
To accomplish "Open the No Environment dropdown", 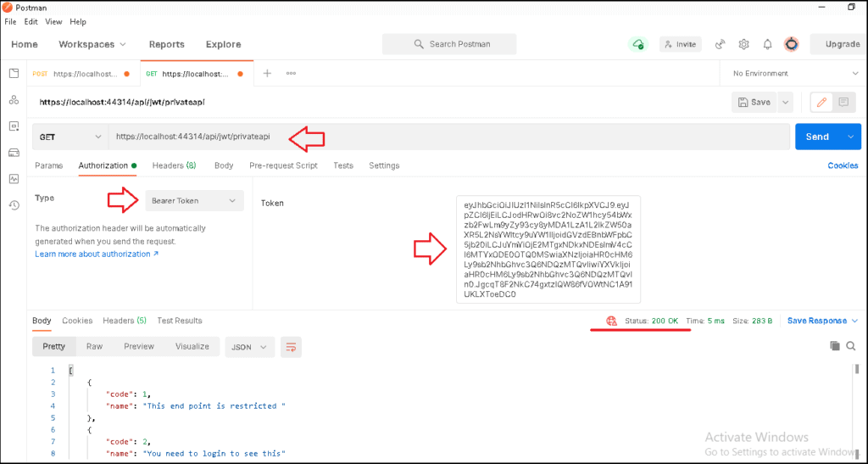I will point(793,74).
